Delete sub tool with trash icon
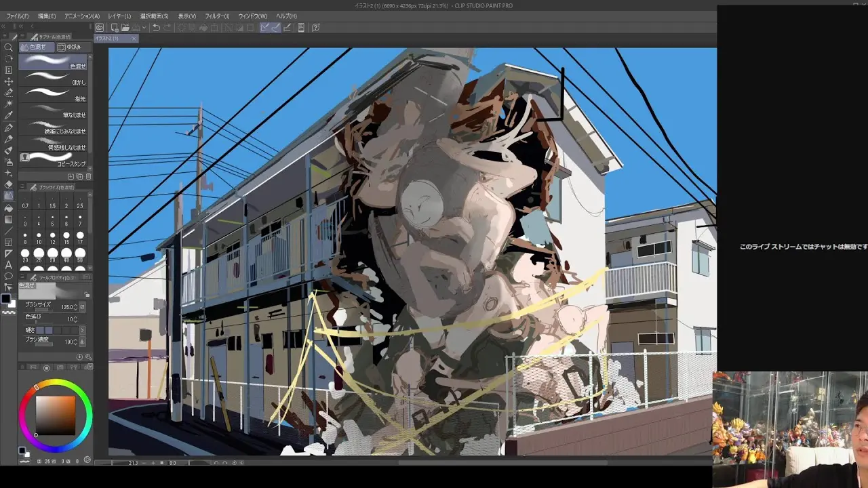868x488 pixels. [x=88, y=176]
